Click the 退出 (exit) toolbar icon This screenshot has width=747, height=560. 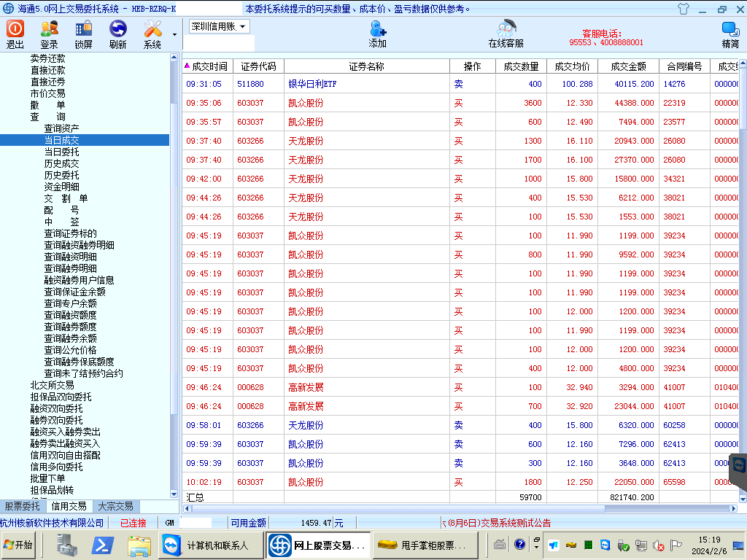click(15, 34)
